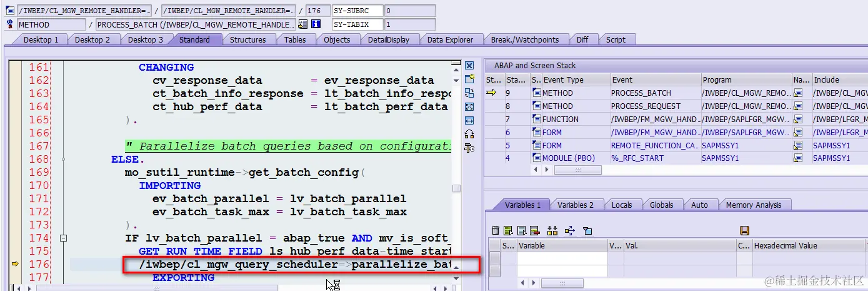The width and height of the screenshot is (868, 291).
Task: Click the yellow branching-arrow icon in Variables
Action: coord(569,230)
